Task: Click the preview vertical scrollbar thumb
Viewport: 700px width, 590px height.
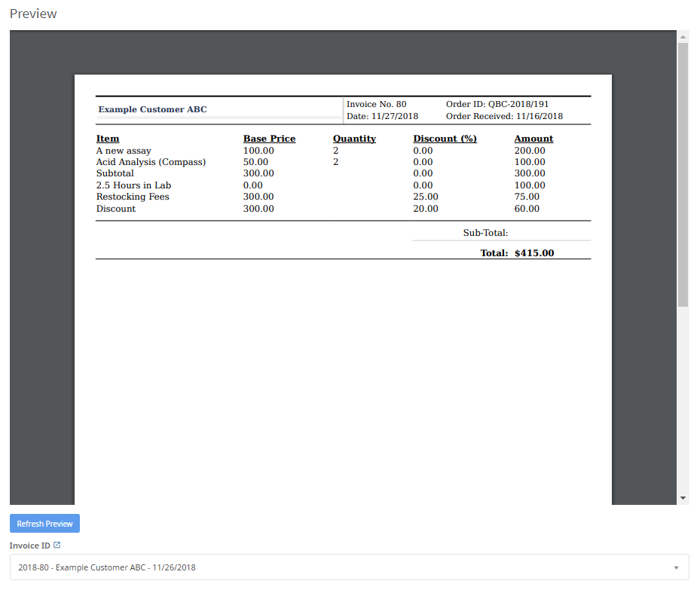Action: pyautogui.click(x=683, y=173)
